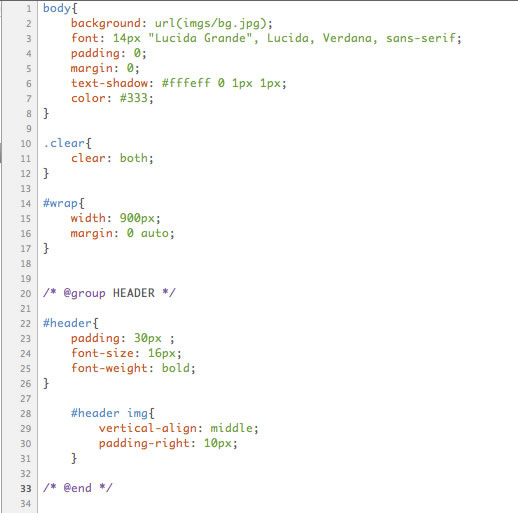Screen dimensions: 518x513
Task: Click the '@group HEADER' comment
Action: pos(109,293)
